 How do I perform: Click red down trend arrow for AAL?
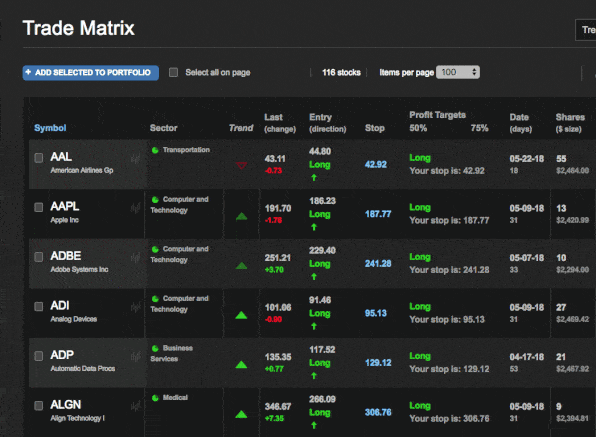click(x=241, y=165)
